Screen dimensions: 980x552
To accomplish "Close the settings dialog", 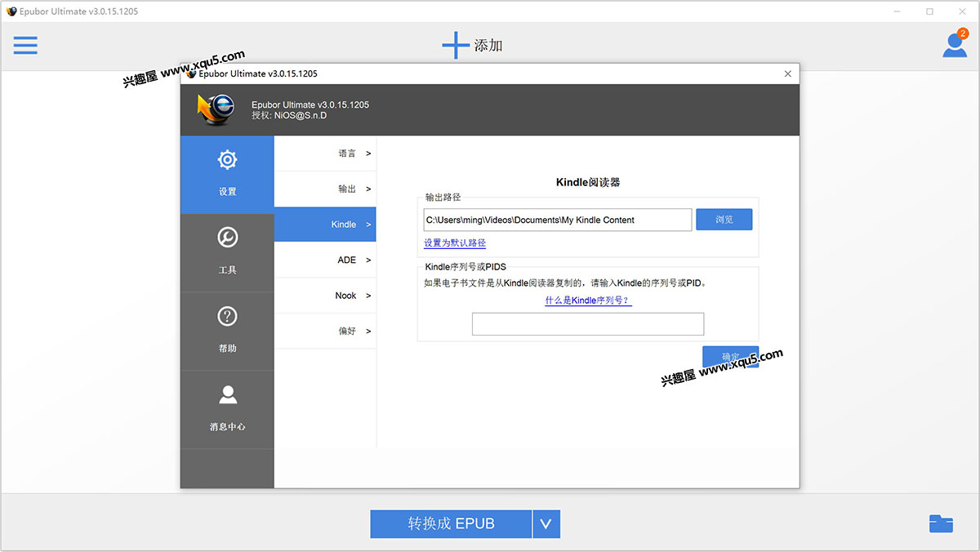I will 787,73.
